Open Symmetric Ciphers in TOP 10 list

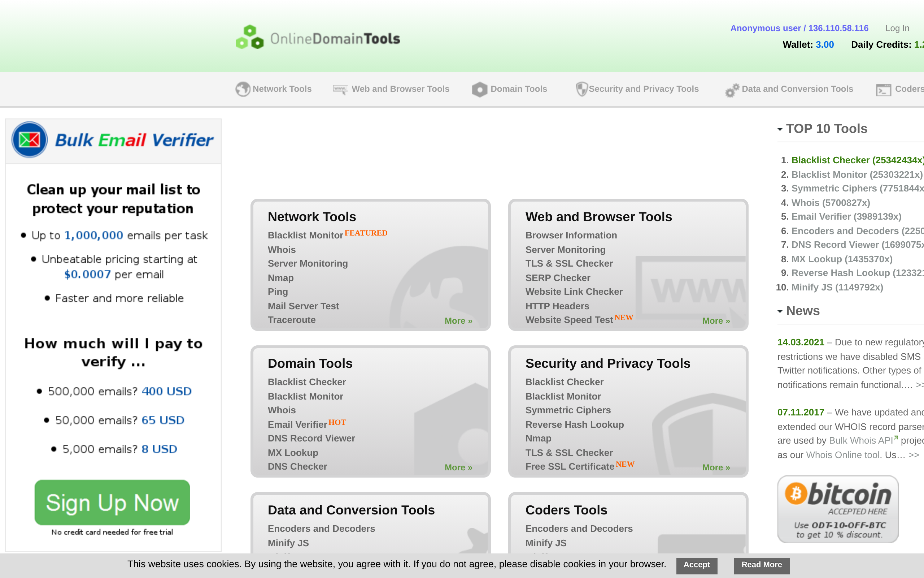pos(858,189)
